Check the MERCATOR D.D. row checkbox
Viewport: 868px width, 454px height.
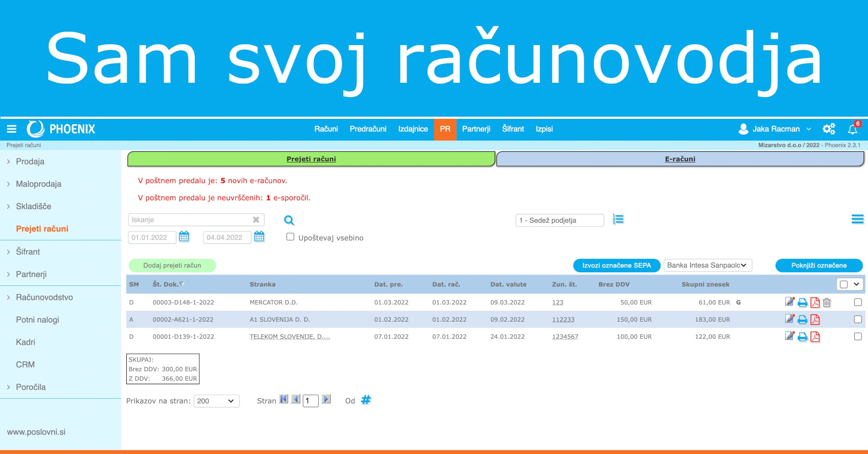tap(858, 302)
